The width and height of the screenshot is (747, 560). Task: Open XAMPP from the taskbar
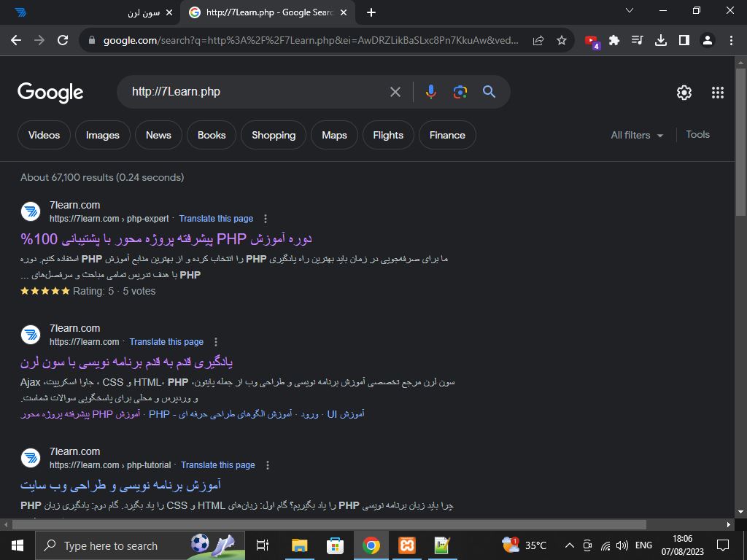407,545
